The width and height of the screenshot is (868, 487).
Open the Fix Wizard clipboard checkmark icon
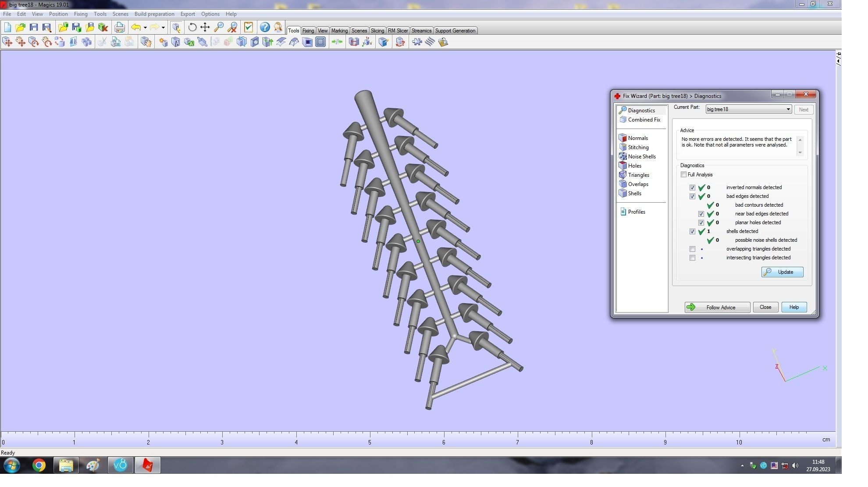(248, 27)
